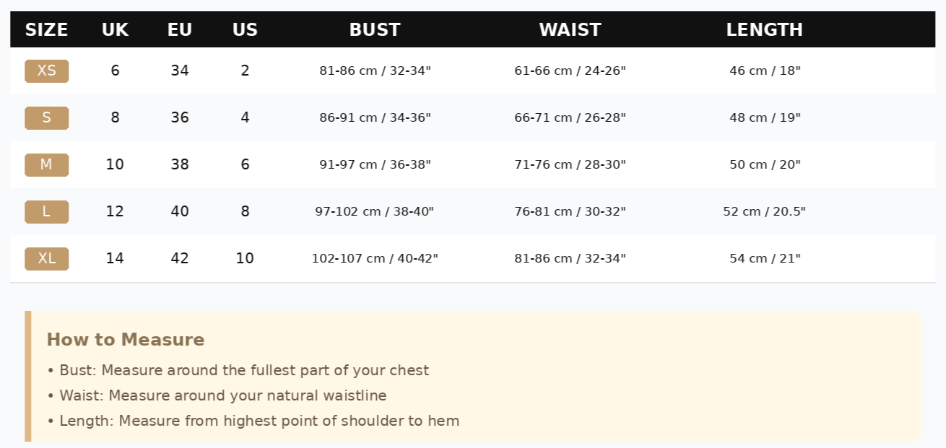
Task: Pick the L size badge
Action: coord(46,212)
